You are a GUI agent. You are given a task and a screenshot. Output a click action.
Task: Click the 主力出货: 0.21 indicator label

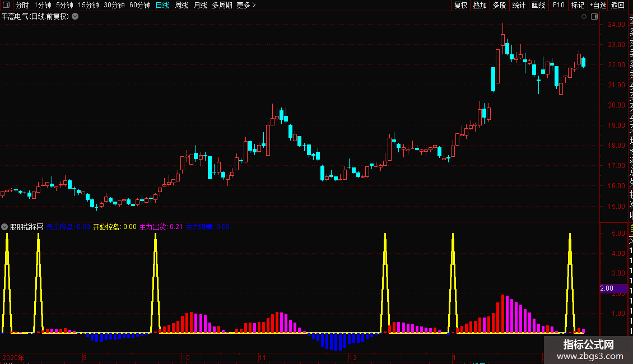click(161, 227)
